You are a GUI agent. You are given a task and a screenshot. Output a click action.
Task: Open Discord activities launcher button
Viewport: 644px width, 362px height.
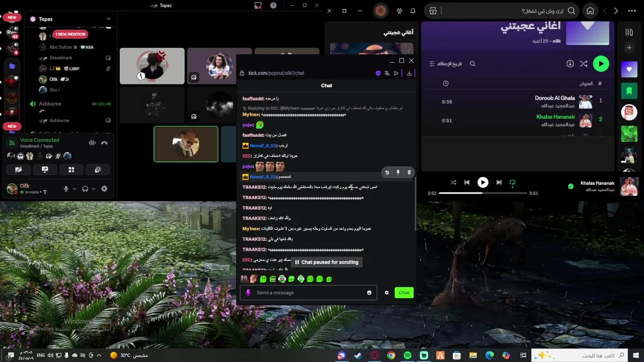(x=71, y=169)
